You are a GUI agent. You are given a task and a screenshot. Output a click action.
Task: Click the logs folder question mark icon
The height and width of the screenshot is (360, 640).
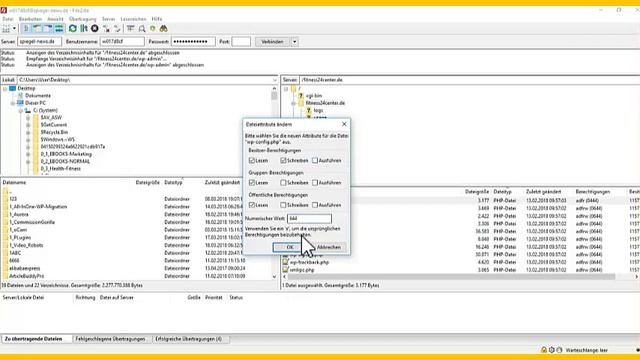pos(309,110)
